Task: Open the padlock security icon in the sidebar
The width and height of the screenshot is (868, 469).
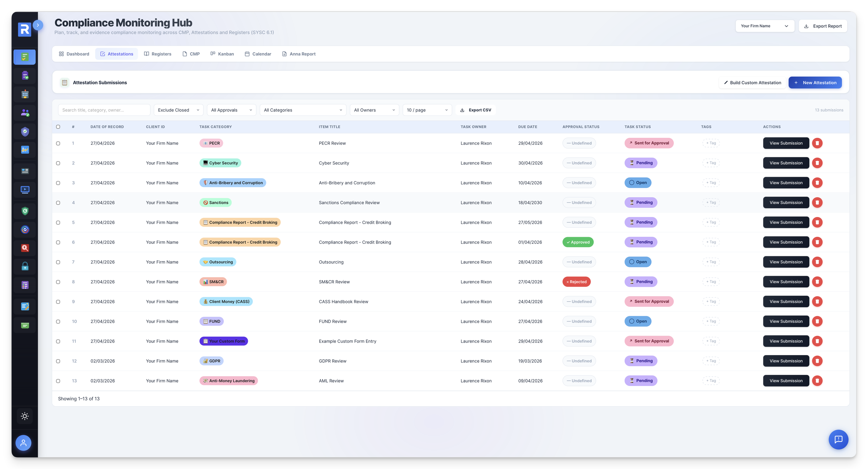Action: [x=25, y=266]
